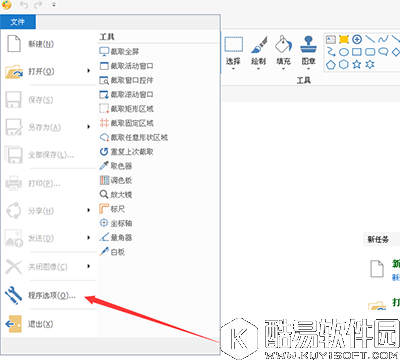Choose 保存(S) in the file menu
This screenshot has width=400, height=360.
(40, 100)
